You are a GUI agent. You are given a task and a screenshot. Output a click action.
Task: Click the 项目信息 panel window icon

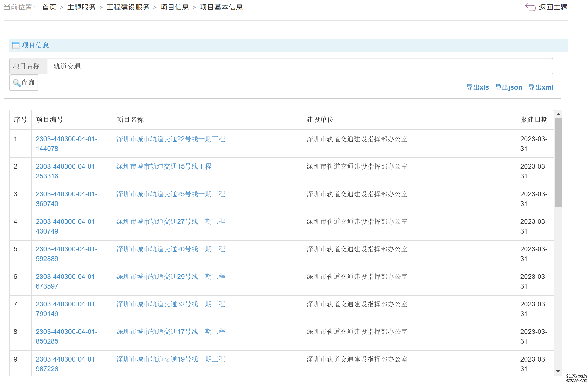[x=16, y=45]
